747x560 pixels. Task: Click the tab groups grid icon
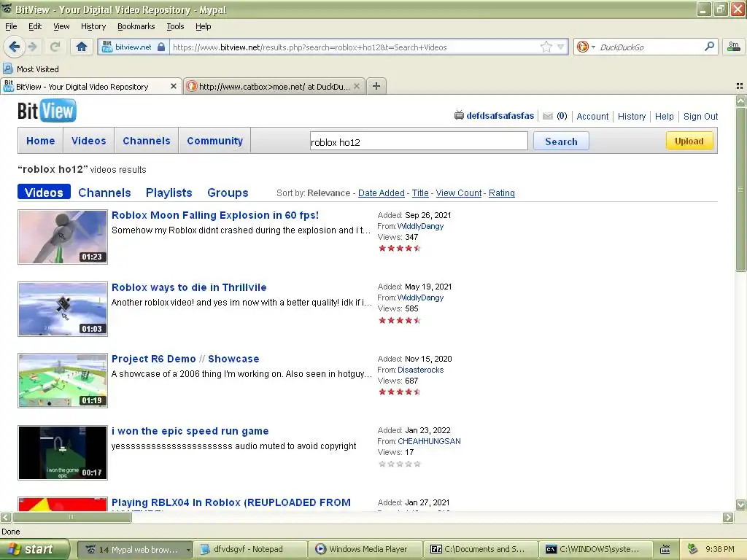click(740, 86)
